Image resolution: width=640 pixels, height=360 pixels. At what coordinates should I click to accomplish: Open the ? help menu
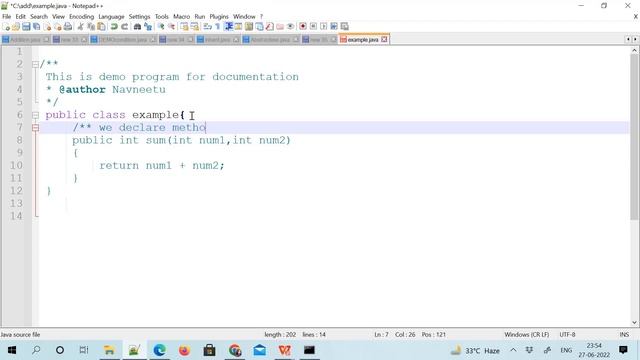point(261,16)
